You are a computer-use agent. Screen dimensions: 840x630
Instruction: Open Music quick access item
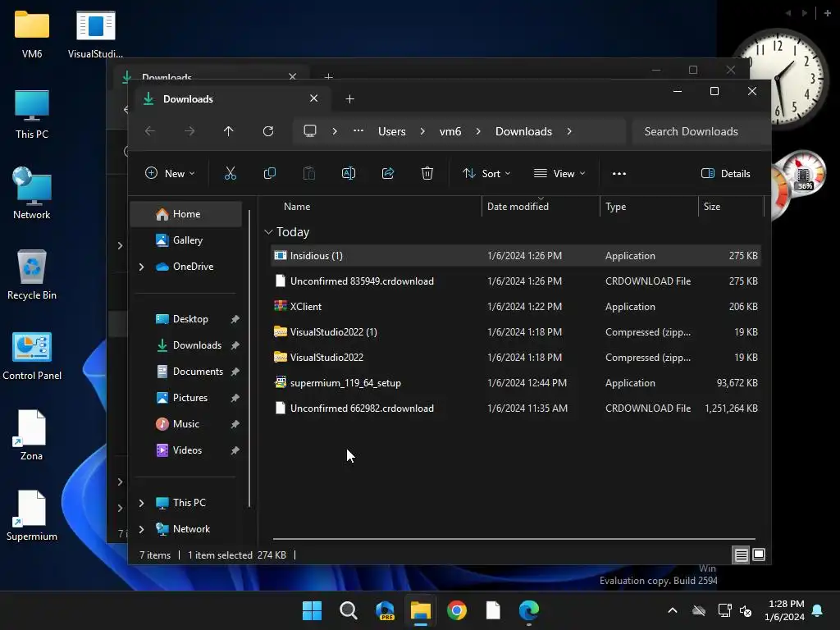[186, 424]
